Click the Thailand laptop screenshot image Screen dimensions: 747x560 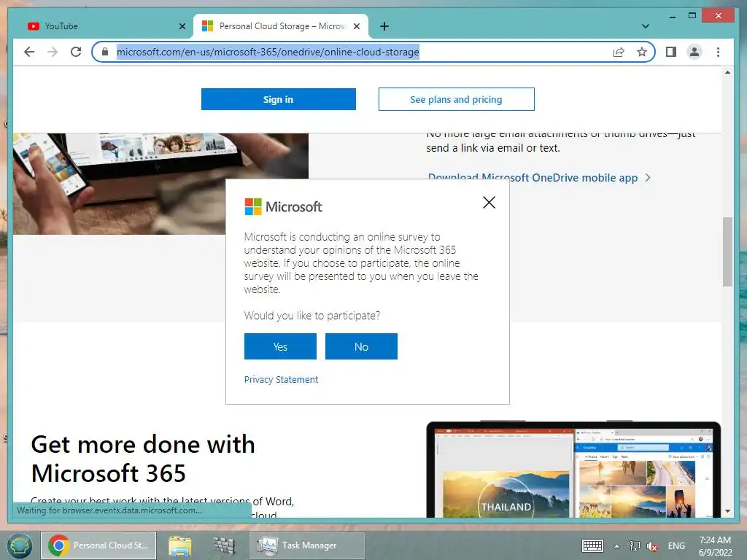pyautogui.click(x=573, y=470)
